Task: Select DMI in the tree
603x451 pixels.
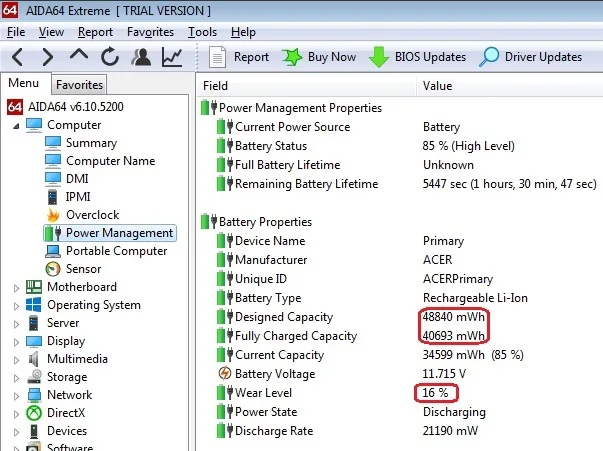Action: click(x=77, y=179)
